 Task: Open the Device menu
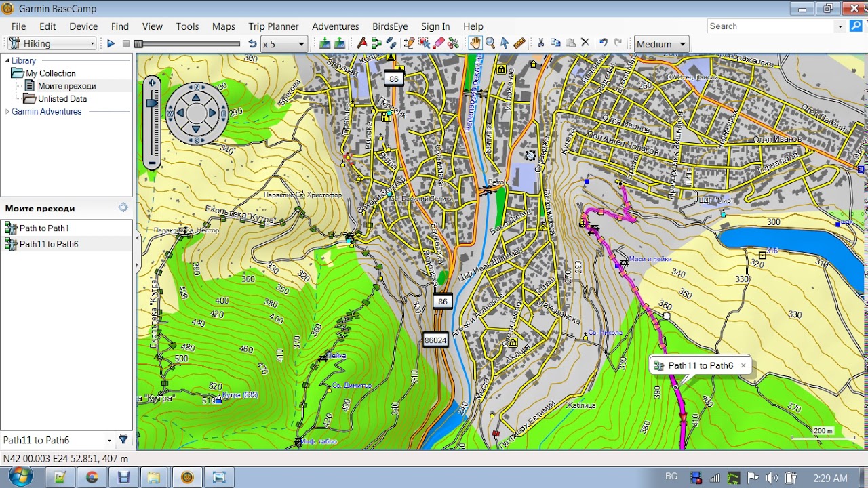(83, 26)
